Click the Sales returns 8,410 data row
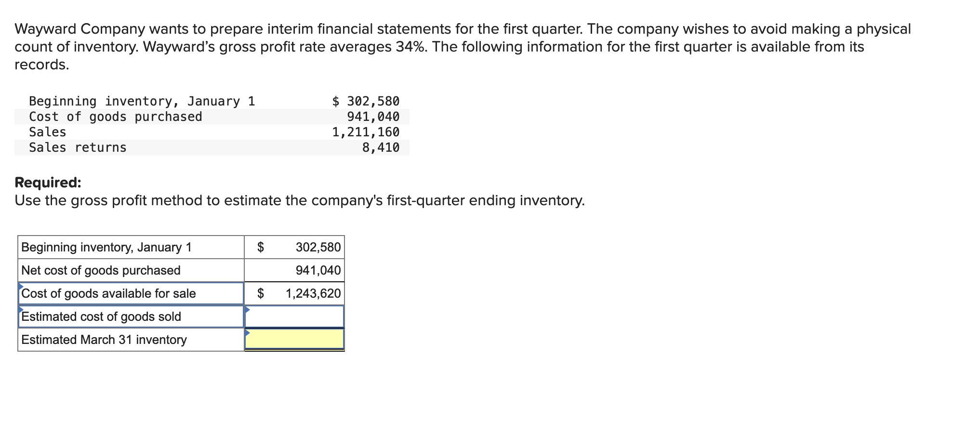 tap(212, 147)
